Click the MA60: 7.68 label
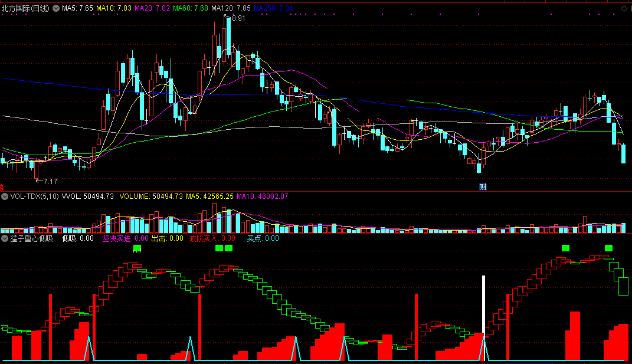Screen dimensions: 632x364 190,8
